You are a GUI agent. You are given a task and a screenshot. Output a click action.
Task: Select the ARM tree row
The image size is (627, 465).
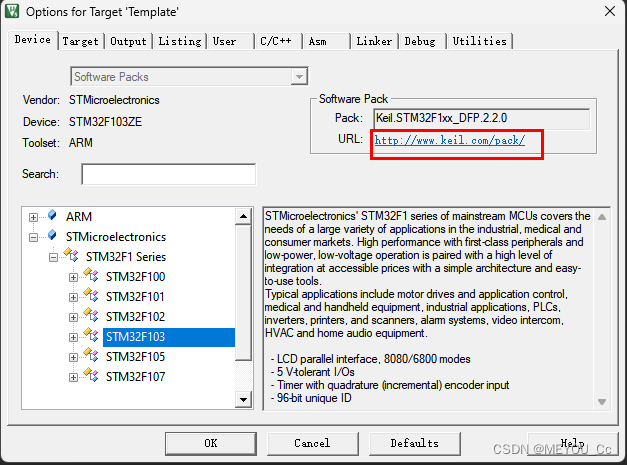tap(79, 217)
